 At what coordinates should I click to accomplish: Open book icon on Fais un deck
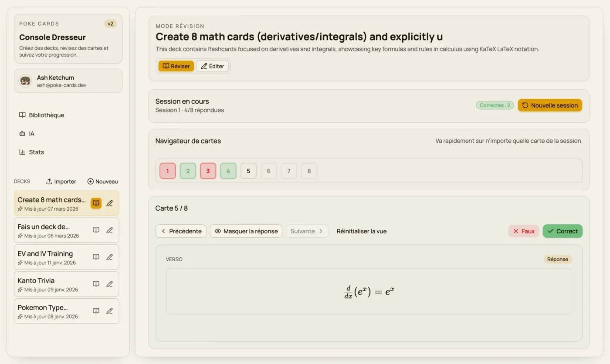pos(96,230)
